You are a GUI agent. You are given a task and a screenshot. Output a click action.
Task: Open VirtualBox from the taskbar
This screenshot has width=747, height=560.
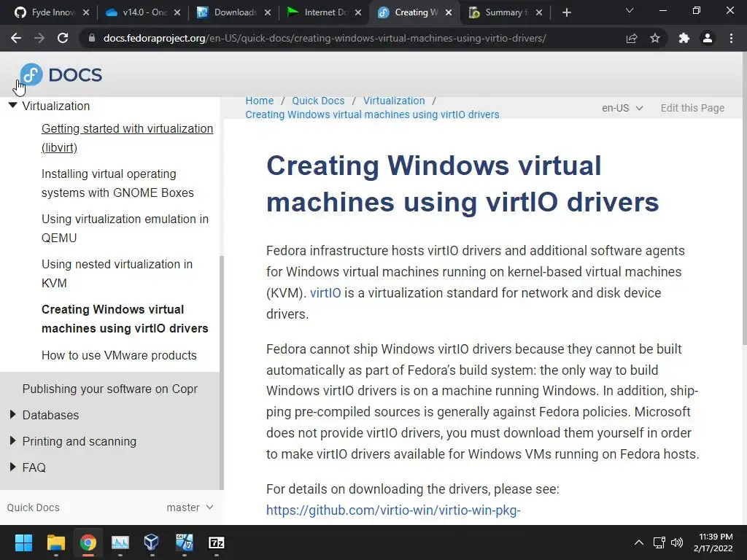151,542
